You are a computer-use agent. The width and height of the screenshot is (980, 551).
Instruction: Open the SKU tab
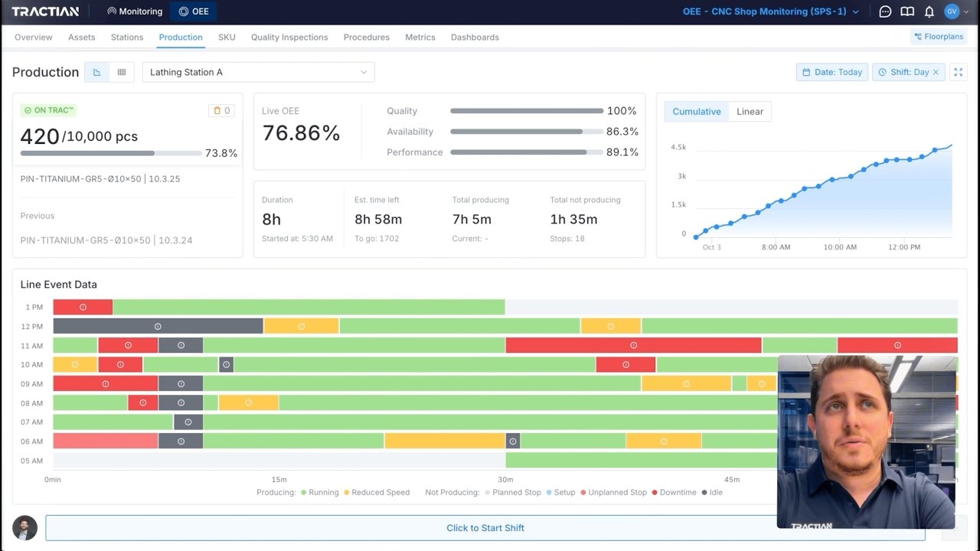(x=227, y=37)
